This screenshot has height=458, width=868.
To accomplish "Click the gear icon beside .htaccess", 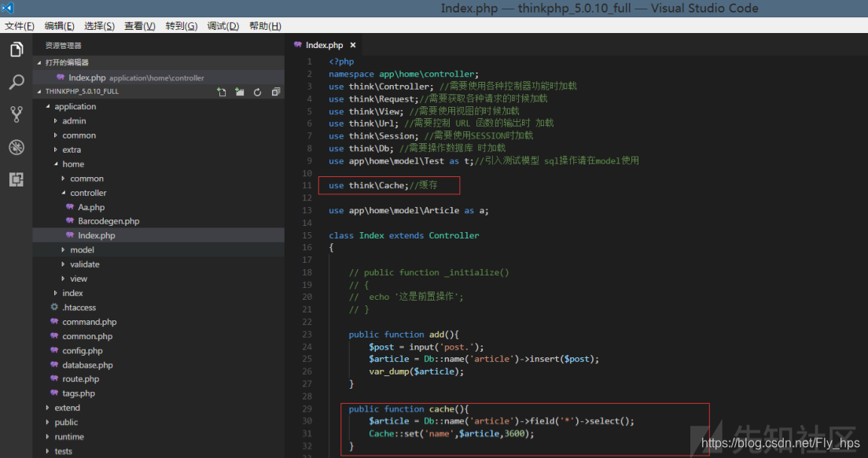I will pos(54,307).
